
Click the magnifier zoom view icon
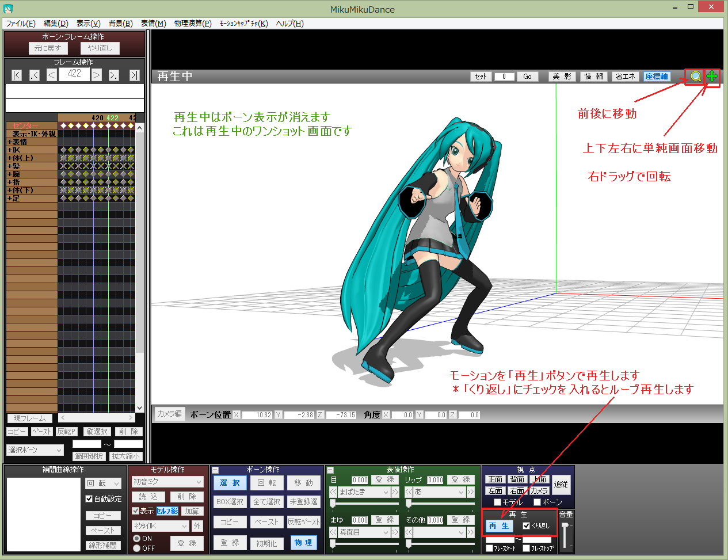click(696, 76)
